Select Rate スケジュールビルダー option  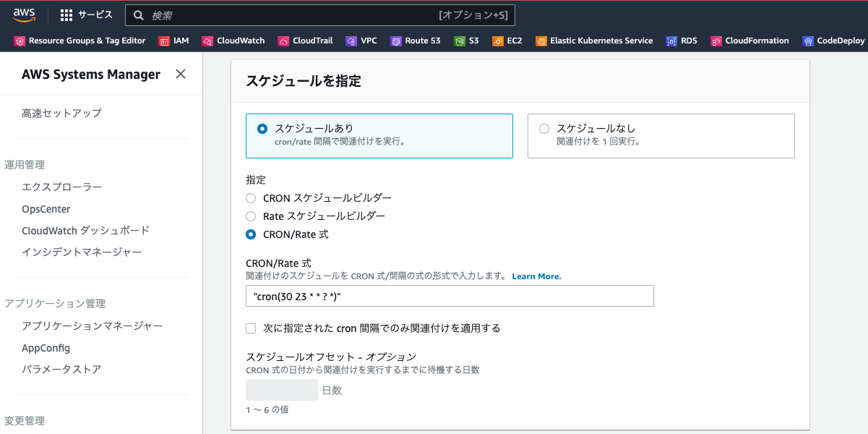click(x=251, y=216)
